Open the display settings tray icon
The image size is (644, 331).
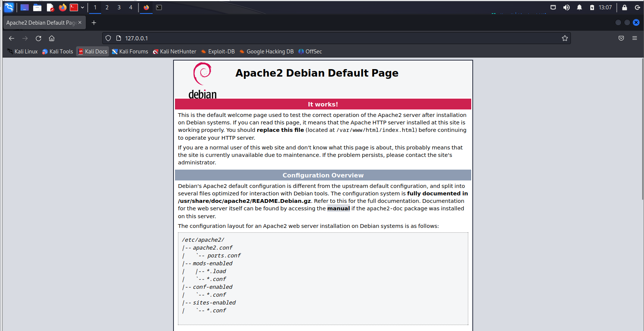pos(553,7)
